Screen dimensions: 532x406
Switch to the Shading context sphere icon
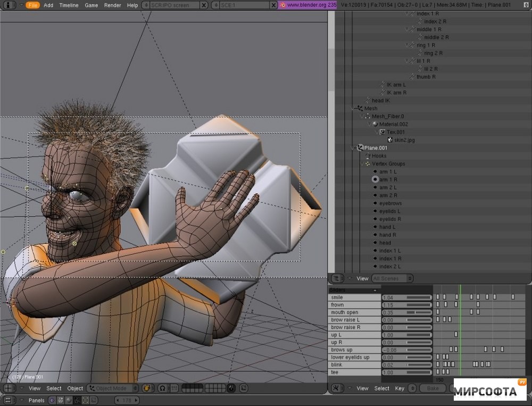(69, 401)
